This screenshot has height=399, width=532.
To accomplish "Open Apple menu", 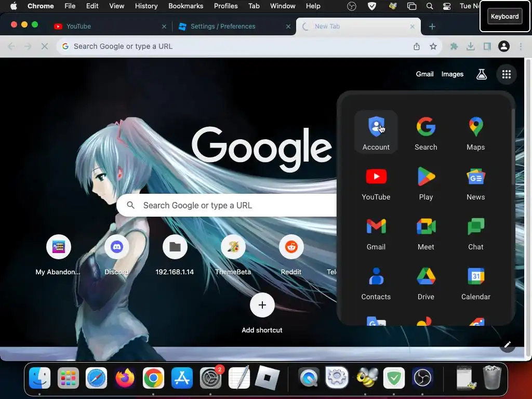I will [x=13, y=6].
